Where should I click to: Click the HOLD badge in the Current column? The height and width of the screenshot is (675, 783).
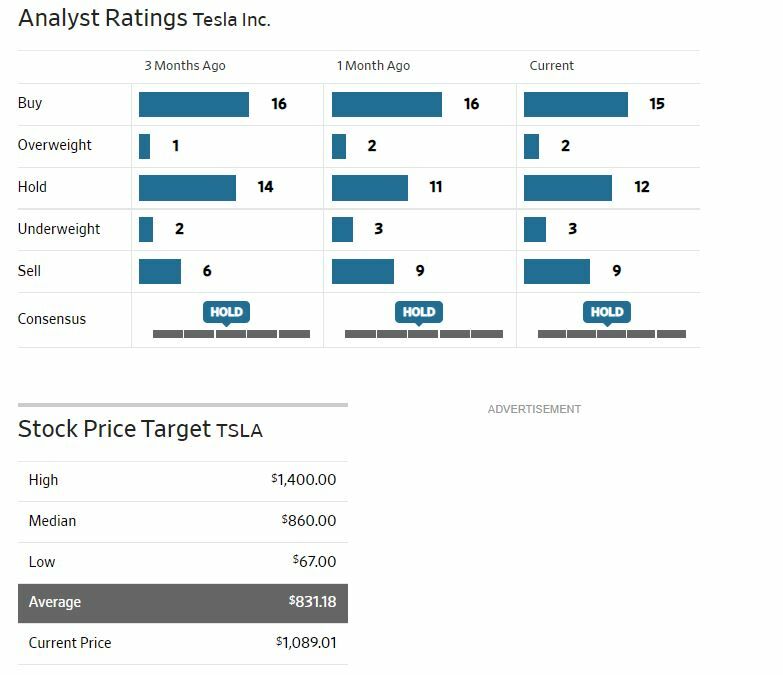point(606,312)
